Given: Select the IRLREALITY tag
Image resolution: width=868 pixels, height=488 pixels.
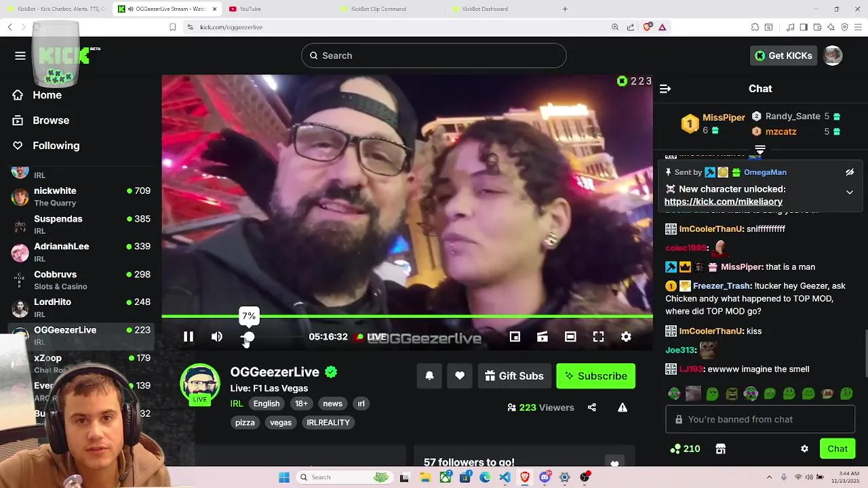Looking at the screenshot, I should pyautogui.click(x=328, y=422).
